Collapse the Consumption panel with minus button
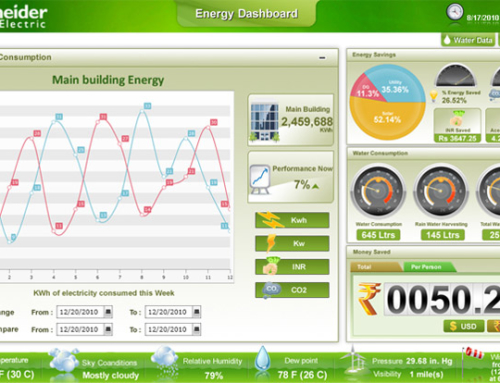 tap(322, 58)
